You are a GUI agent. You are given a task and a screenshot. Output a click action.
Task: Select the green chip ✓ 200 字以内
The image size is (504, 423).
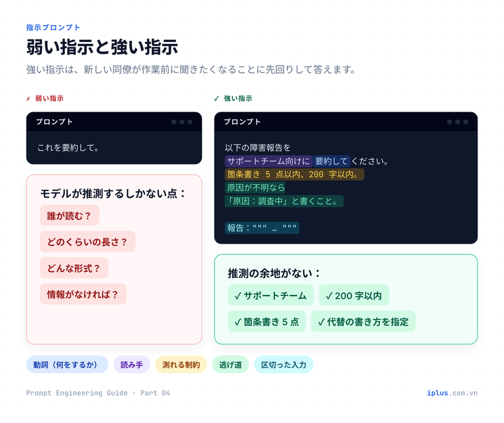point(354,296)
